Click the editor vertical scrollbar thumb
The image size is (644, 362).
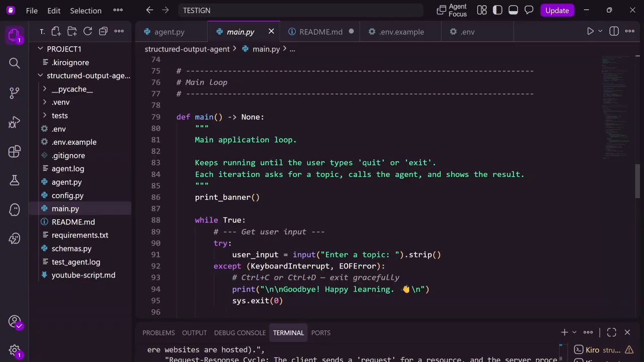coord(637,181)
